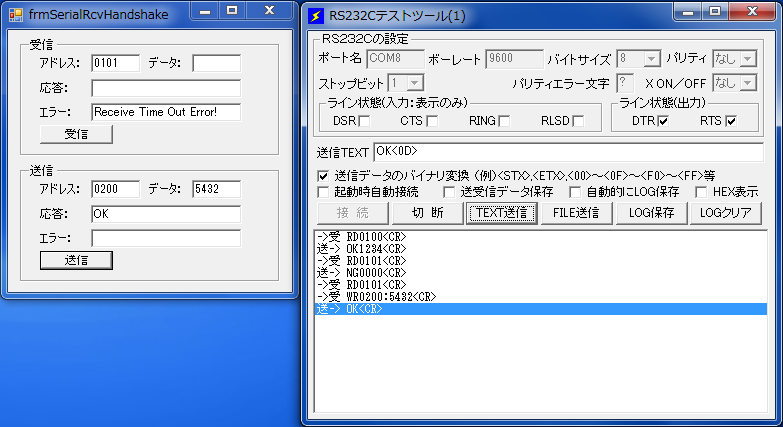The image size is (783, 427).
Task: Toggle the RLSD line status checkbox
Action: point(578,121)
